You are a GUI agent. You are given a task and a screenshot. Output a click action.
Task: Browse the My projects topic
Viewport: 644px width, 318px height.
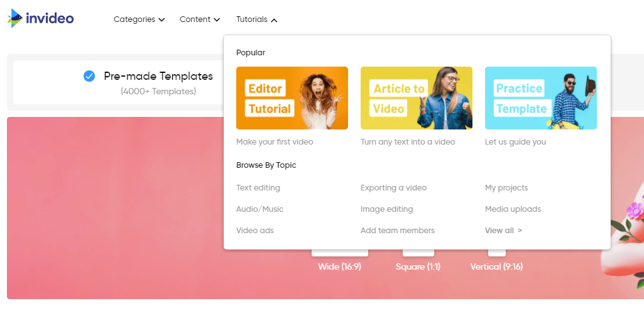pyautogui.click(x=506, y=188)
